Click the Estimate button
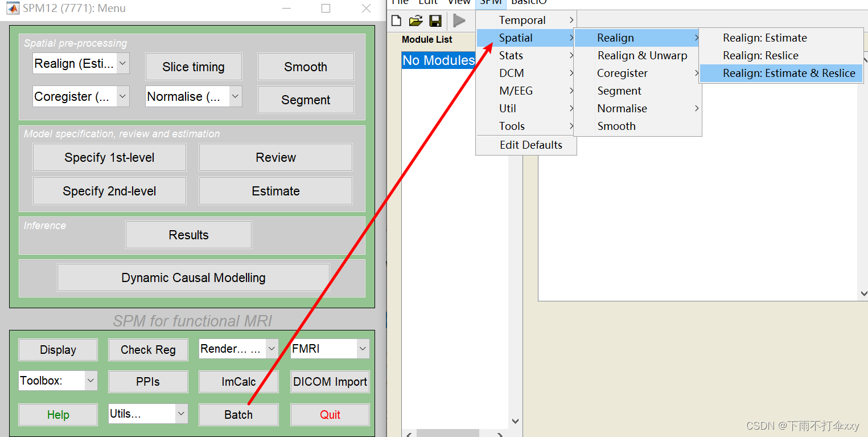This screenshot has height=437, width=868. (x=275, y=191)
